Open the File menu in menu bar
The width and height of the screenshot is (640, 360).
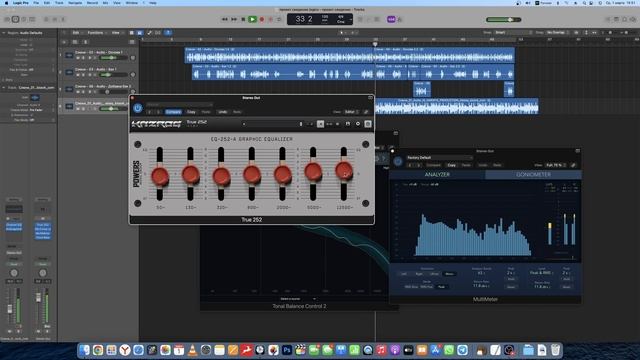click(x=36, y=3)
